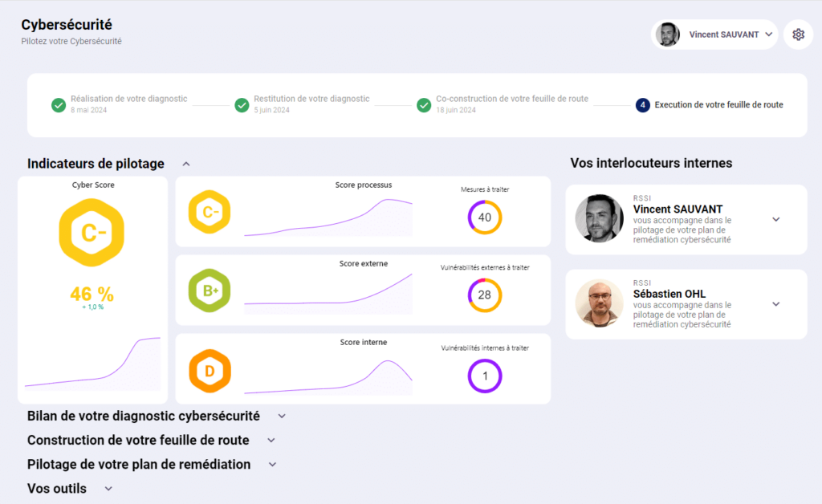Click the Score interne D hexagon icon
822x504 pixels.
click(210, 371)
